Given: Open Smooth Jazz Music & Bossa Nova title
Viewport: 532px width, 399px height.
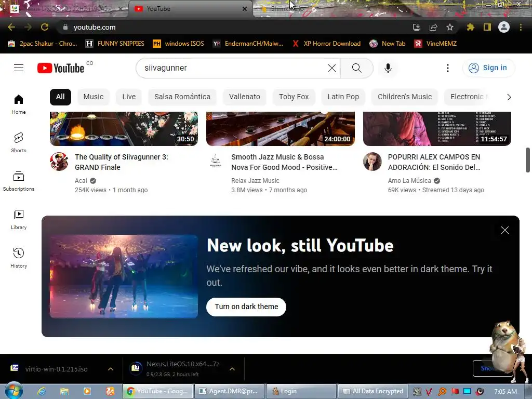Looking at the screenshot, I should 284,162.
